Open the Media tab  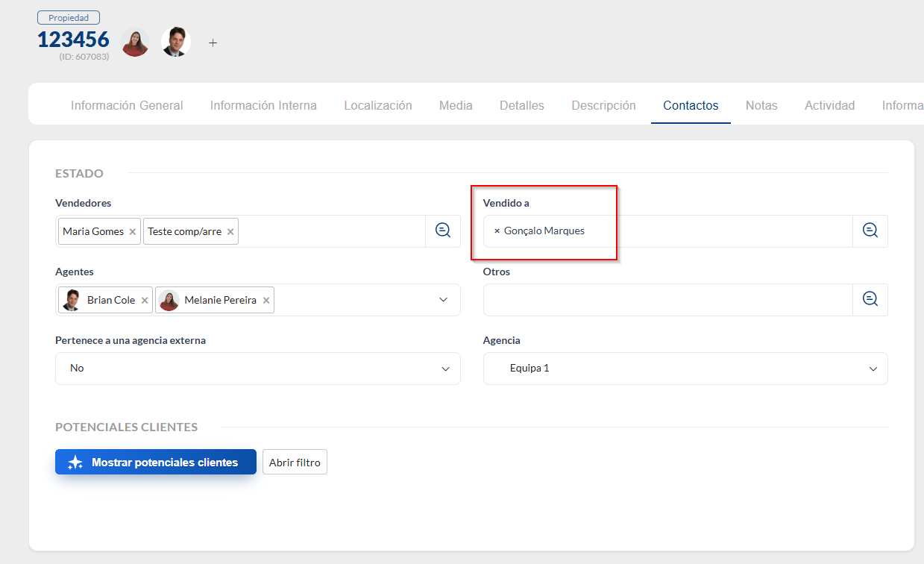tap(456, 106)
